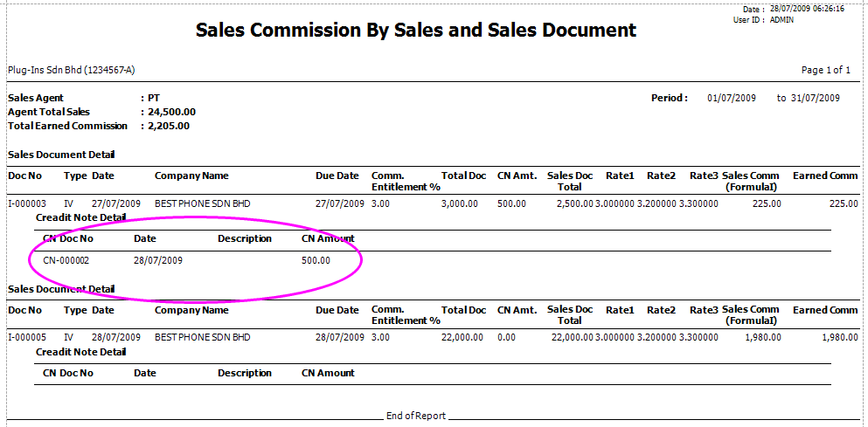The height and width of the screenshot is (427, 868).
Task: Click Sales Doc Total value 2,500.00
Action: 574,203
